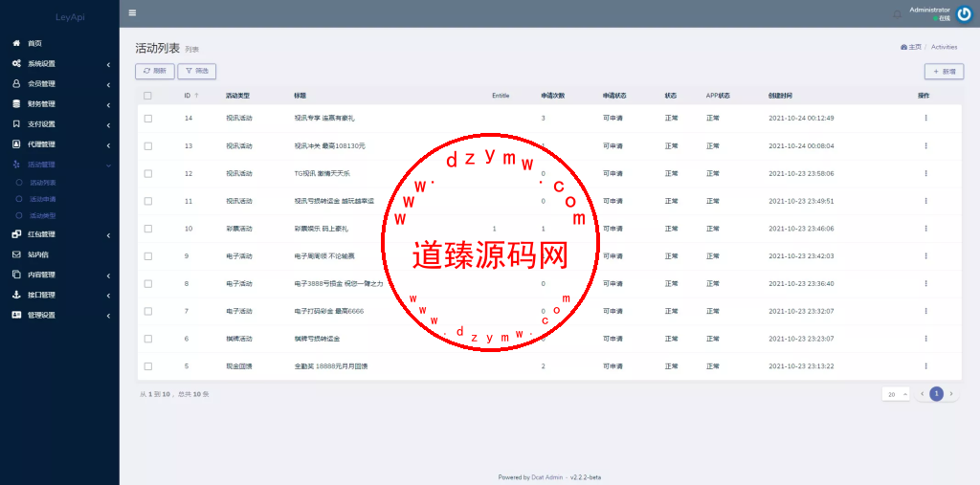Click the gears icon for 系统设置
This screenshot has height=485, width=980.
coord(17,64)
